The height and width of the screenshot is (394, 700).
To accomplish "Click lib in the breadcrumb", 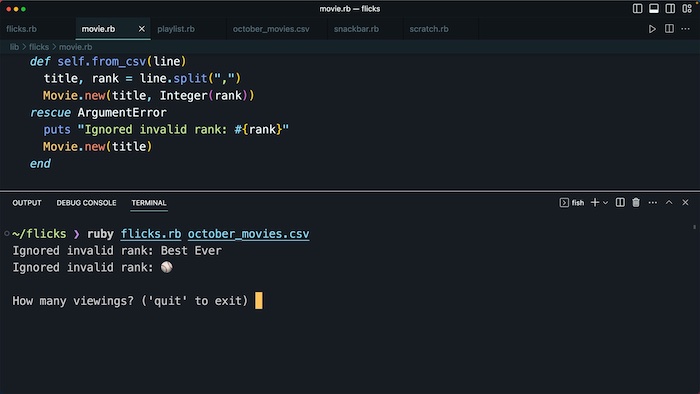I will pos(14,47).
